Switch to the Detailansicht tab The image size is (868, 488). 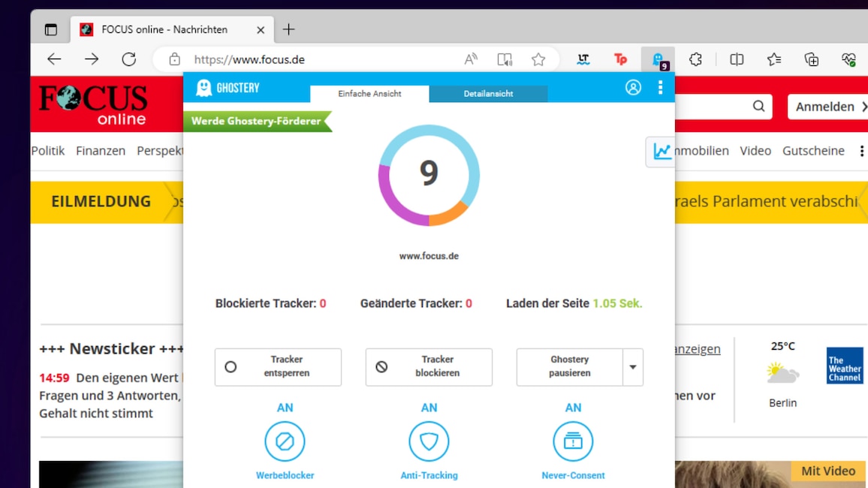488,94
